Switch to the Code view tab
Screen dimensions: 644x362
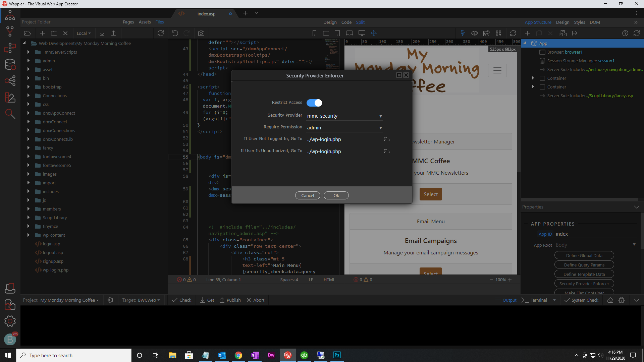pyautogui.click(x=346, y=22)
